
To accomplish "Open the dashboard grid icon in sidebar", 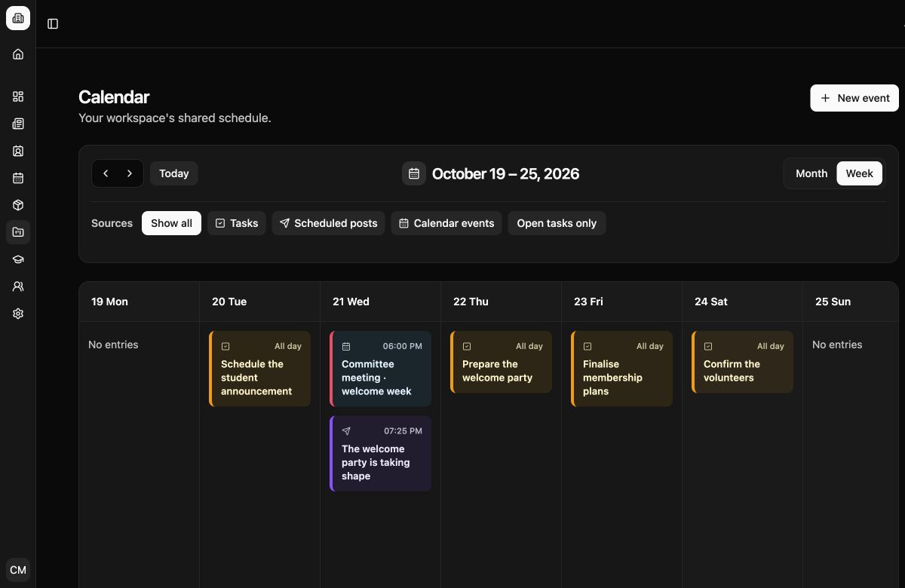I will pos(18,96).
